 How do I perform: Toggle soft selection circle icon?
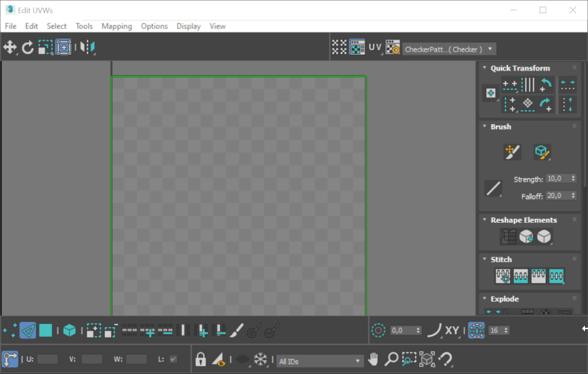[x=378, y=330]
